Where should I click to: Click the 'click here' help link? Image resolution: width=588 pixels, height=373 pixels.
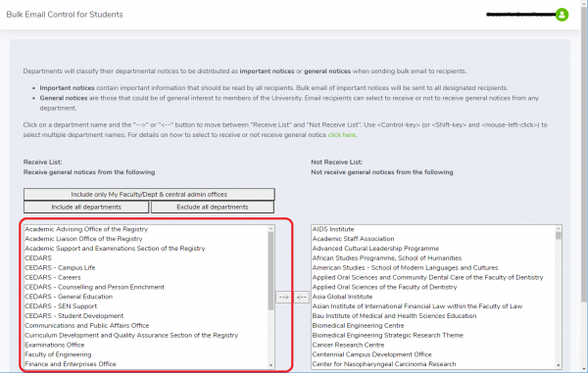[x=342, y=135]
